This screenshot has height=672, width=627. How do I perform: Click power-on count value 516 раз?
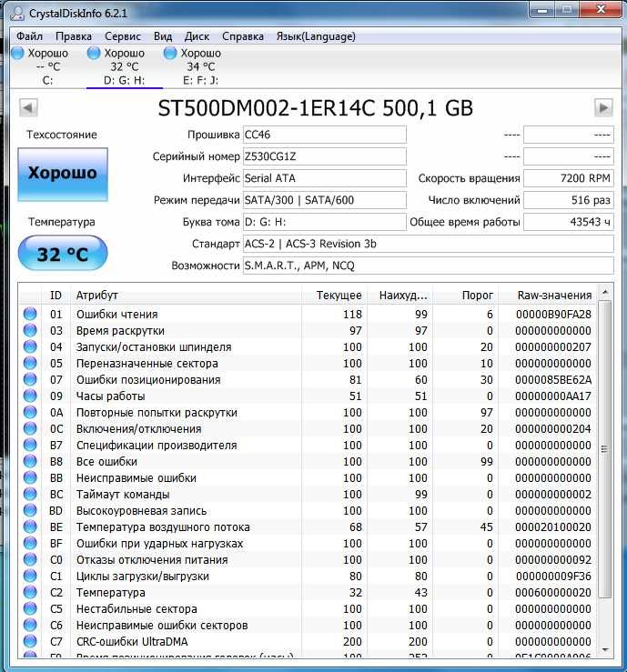569,200
